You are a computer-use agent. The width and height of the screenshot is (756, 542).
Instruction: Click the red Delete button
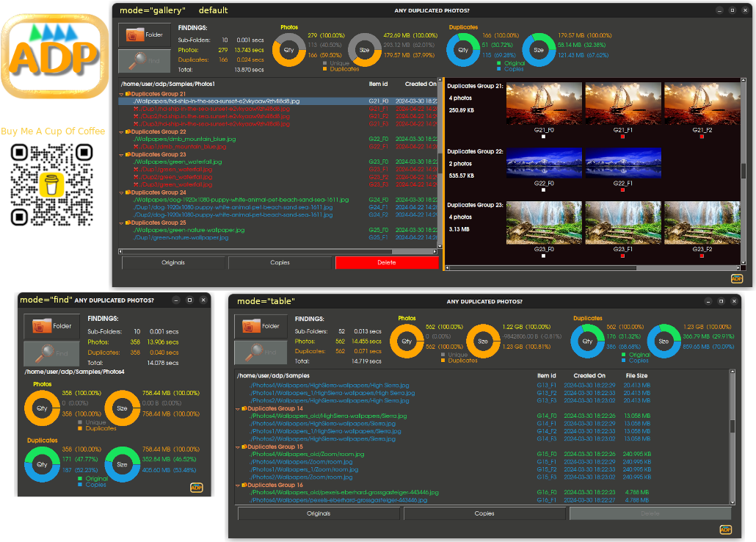387,262
